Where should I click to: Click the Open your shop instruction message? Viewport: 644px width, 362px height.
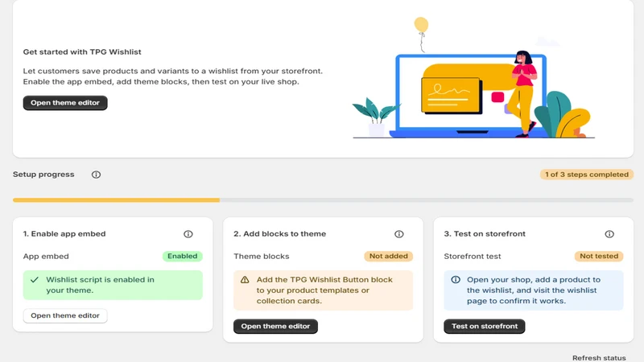534,290
